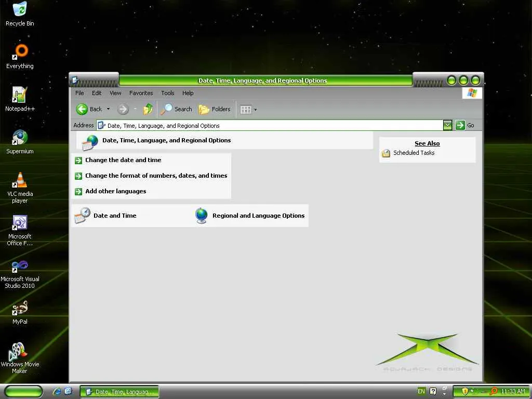Launch VLC media player shortcut

[x=20, y=188]
